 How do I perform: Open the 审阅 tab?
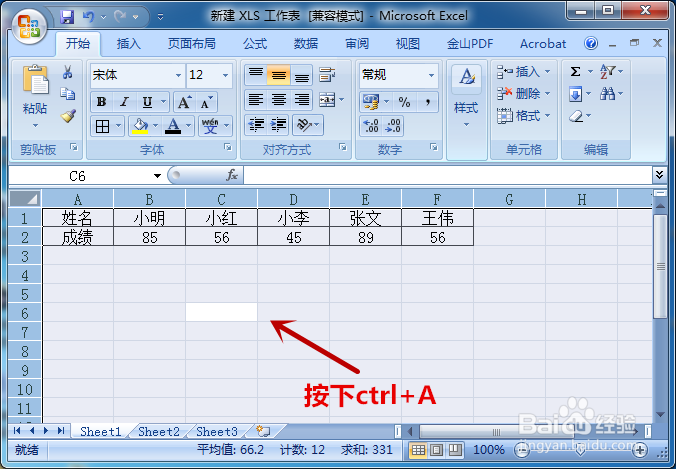[x=357, y=44]
